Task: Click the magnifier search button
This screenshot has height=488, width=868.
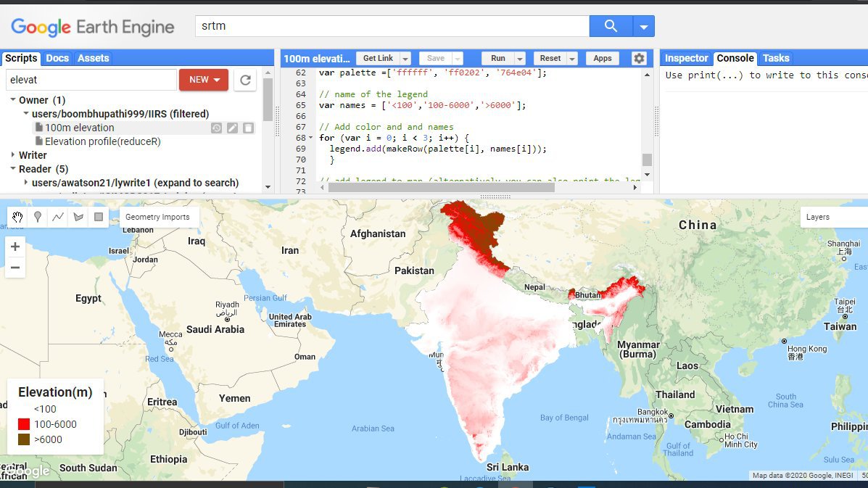Action: point(611,27)
